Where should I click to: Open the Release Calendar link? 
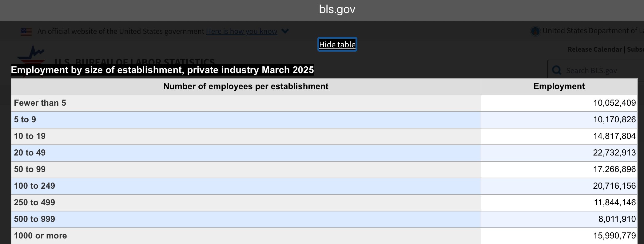click(594, 49)
